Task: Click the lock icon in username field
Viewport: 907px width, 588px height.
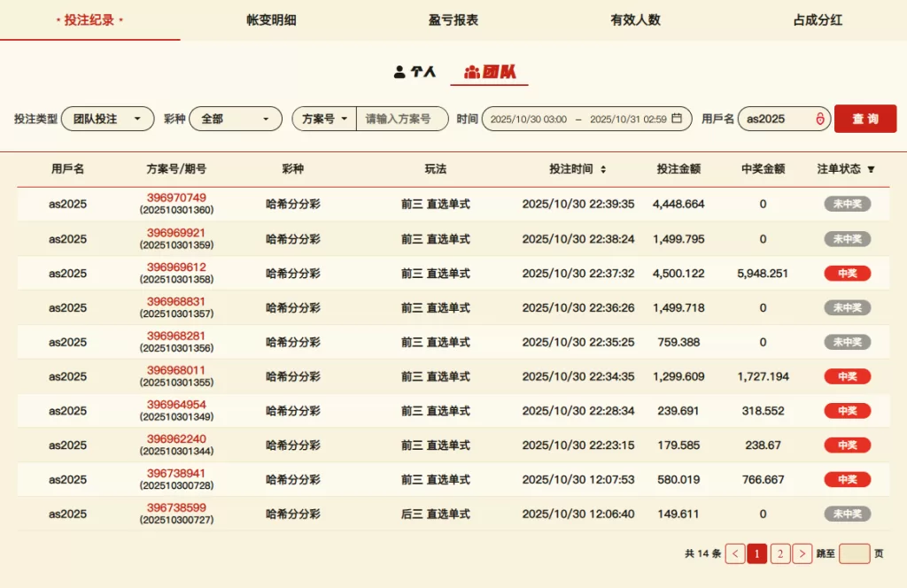Action: tap(820, 119)
